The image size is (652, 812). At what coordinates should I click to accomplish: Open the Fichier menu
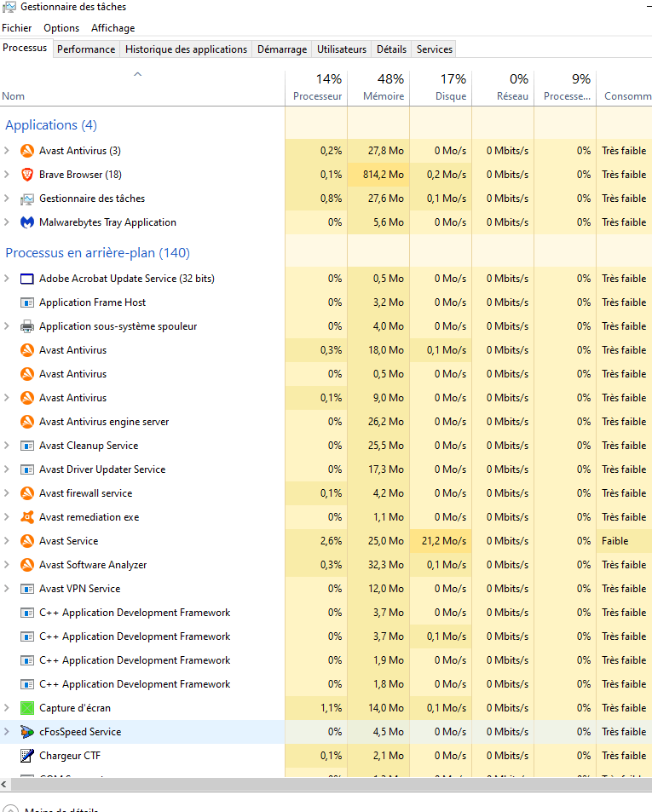click(16, 28)
